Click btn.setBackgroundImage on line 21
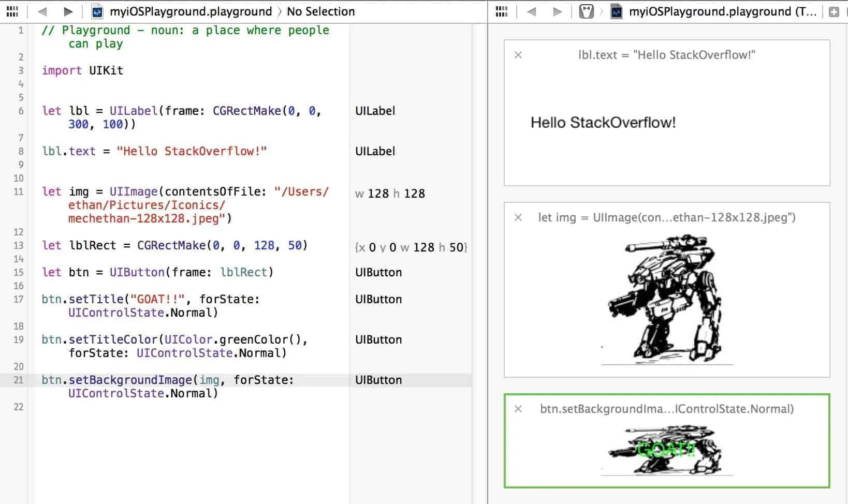The height and width of the screenshot is (504, 848). click(x=116, y=380)
